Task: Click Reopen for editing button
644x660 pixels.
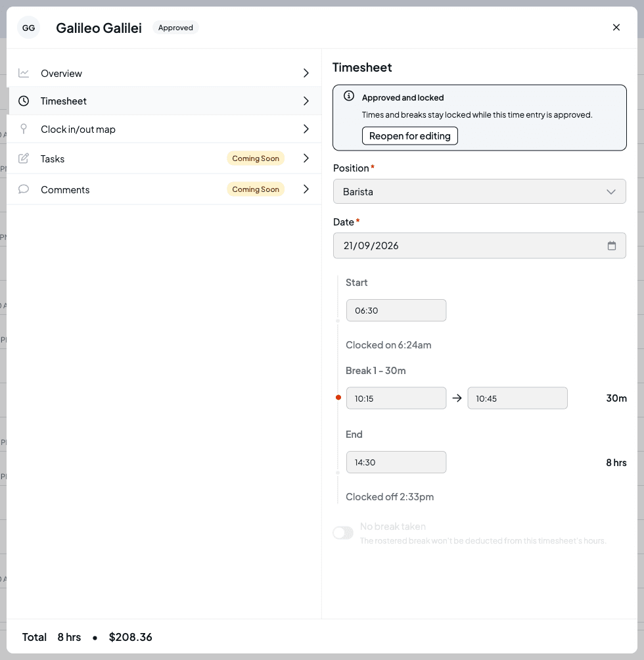Action: tap(409, 136)
